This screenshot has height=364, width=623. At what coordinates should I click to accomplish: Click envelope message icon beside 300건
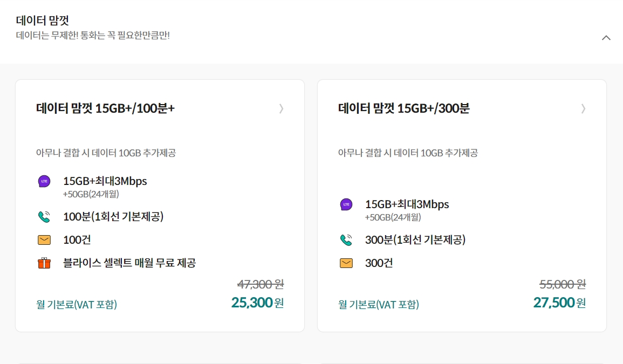pyautogui.click(x=346, y=263)
